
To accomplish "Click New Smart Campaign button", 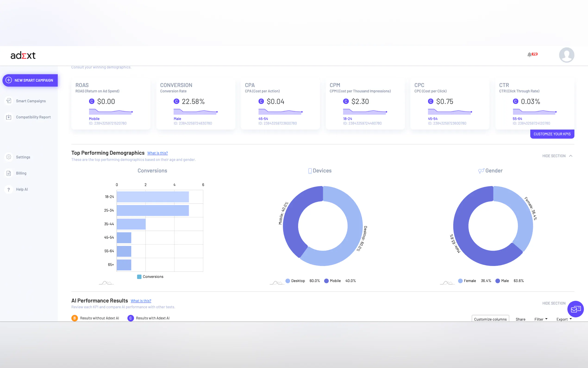I will [x=30, y=80].
